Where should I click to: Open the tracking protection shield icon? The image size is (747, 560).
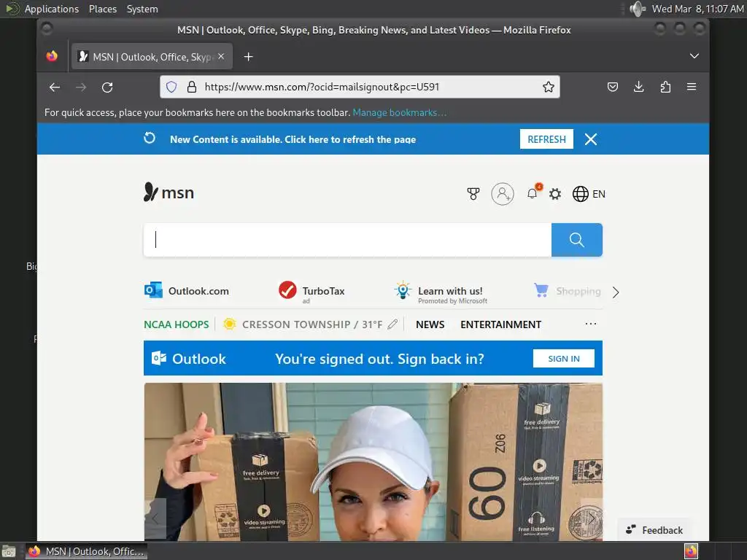(171, 87)
